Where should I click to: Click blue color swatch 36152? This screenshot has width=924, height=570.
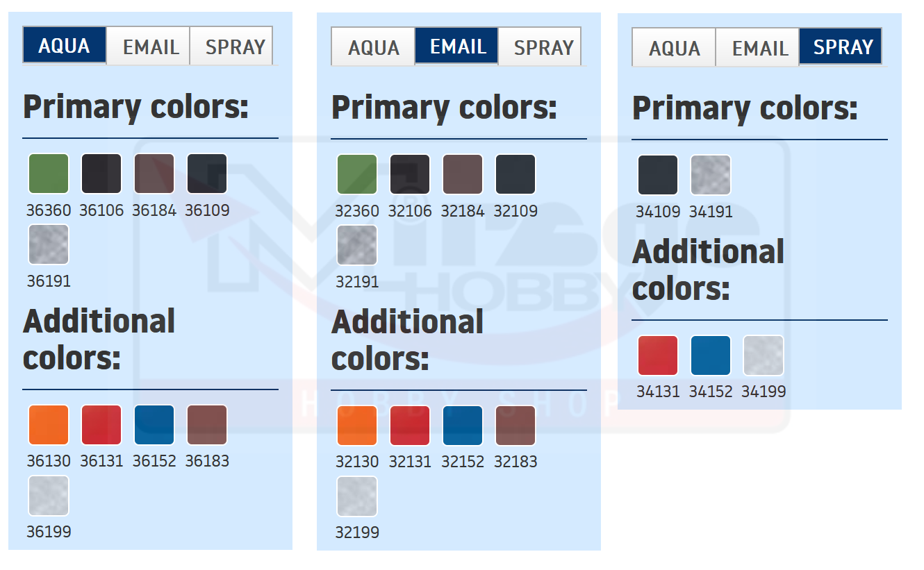click(x=154, y=425)
